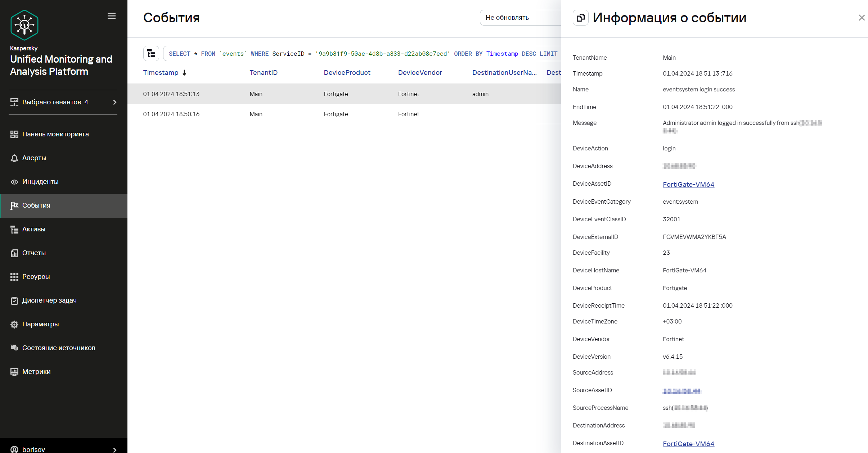Open the Не обновлять refresh dropdown
The height and width of the screenshot is (453, 868).
tap(520, 18)
